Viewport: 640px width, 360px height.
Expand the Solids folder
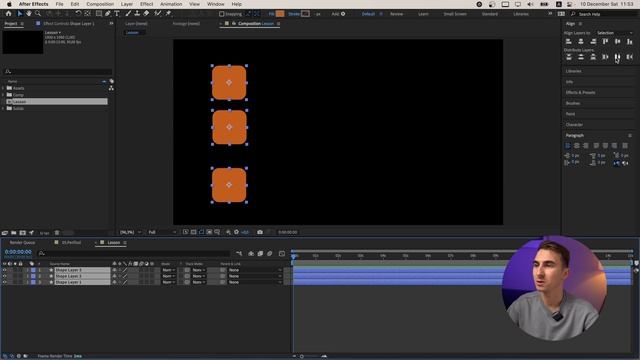pyautogui.click(x=3, y=108)
